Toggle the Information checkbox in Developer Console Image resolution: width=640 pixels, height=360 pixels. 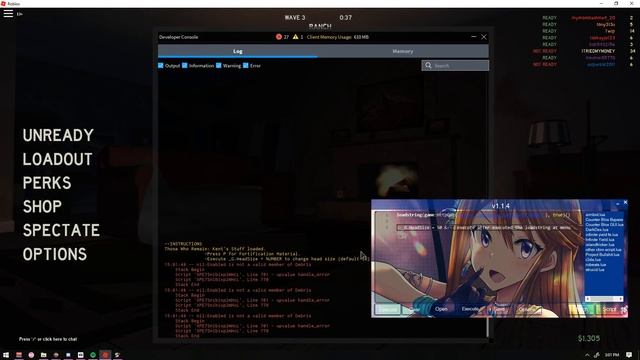[x=185, y=65]
